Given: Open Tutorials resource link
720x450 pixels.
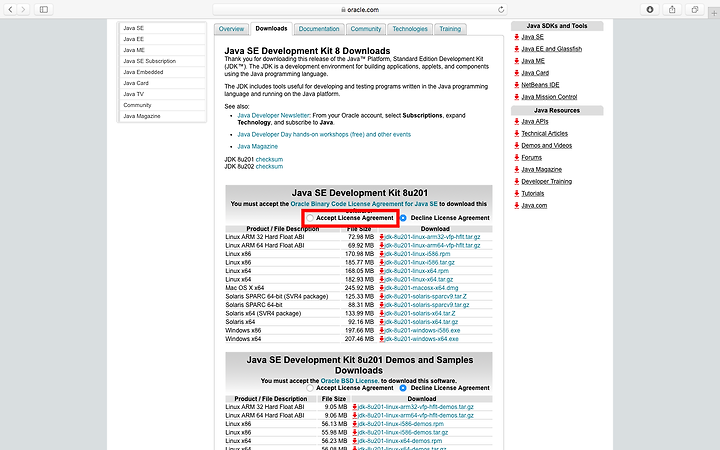Looking at the screenshot, I should 533,193.
